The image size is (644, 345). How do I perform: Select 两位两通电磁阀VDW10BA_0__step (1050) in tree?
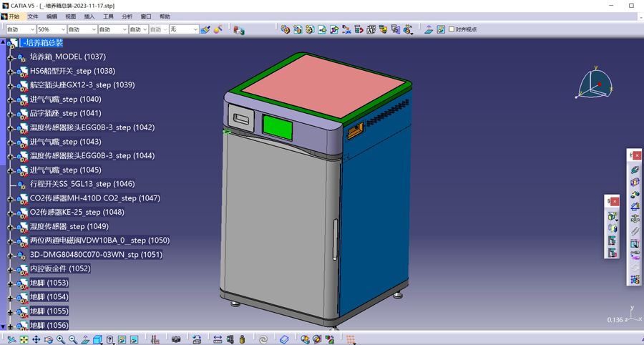99,240
